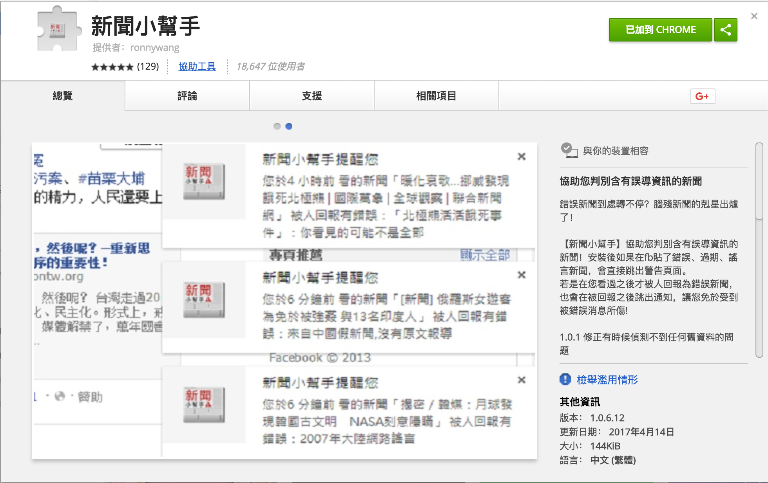Click the five-star rating
The height and width of the screenshot is (483, 768).
tap(112, 67)
